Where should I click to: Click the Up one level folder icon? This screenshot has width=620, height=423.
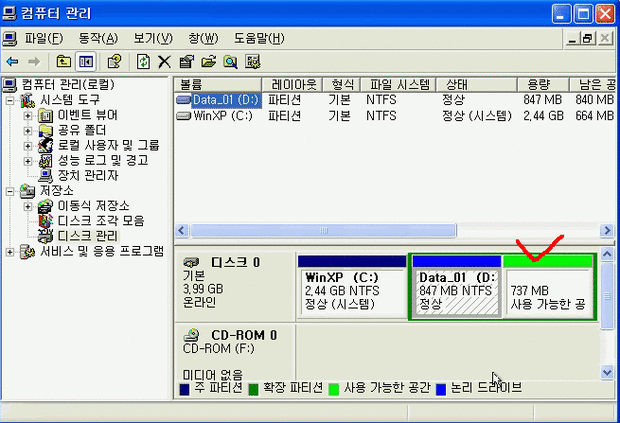(x=63, y=62)
